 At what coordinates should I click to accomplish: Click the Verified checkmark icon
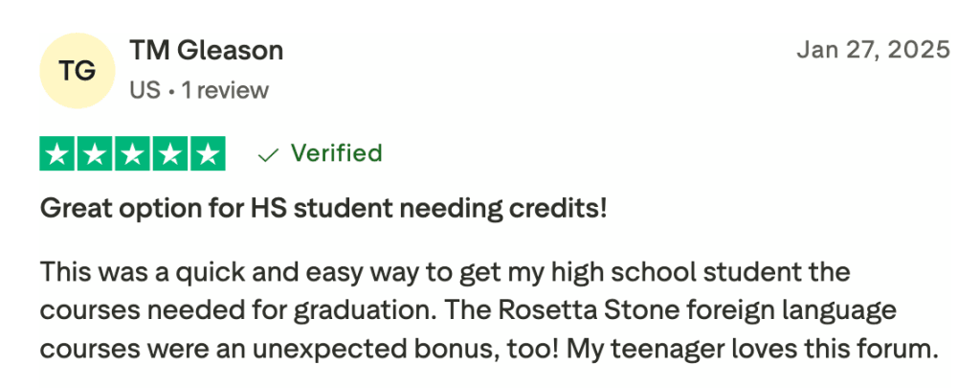pos(269,154)
